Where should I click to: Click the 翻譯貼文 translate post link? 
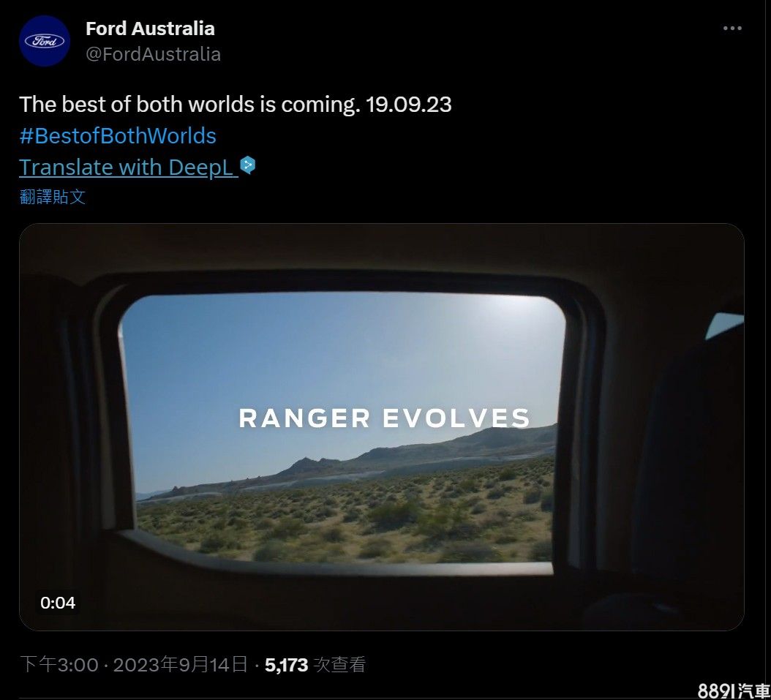tap(53, 196)
